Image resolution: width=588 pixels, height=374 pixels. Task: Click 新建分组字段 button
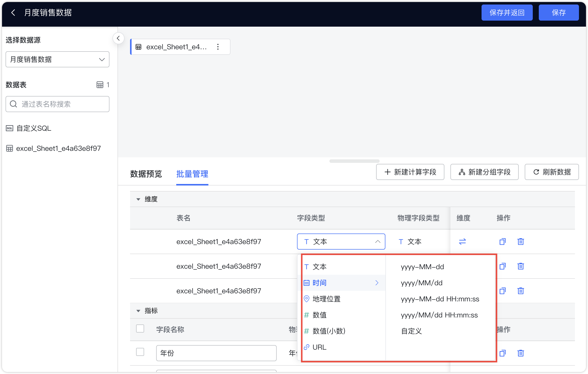[484, 172]
